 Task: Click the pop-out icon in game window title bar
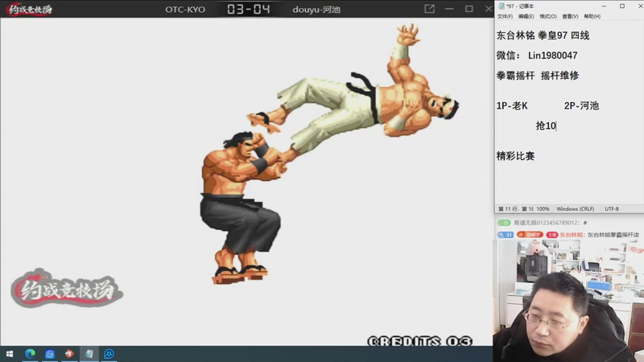click(429, 9)
